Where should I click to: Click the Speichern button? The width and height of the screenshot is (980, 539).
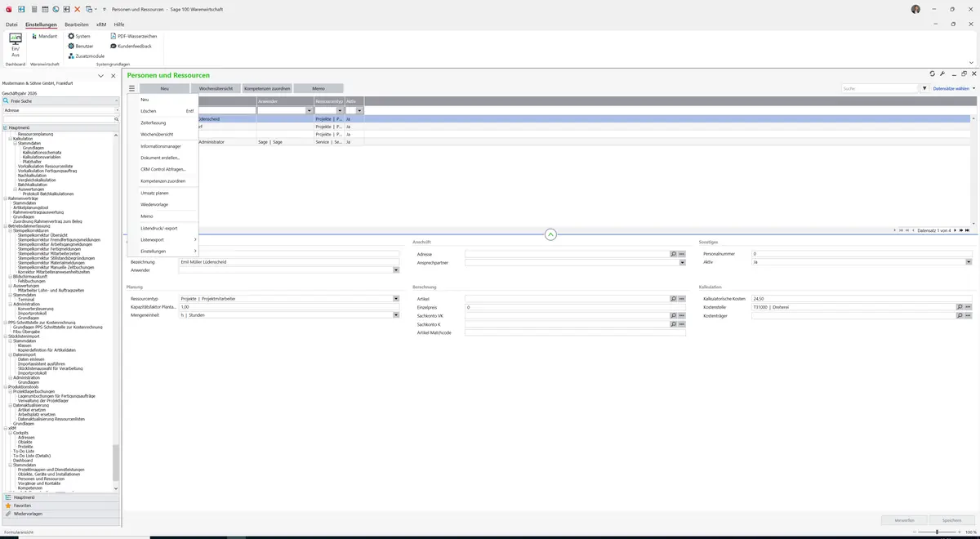pyautogui.click(x=952, y=520)
